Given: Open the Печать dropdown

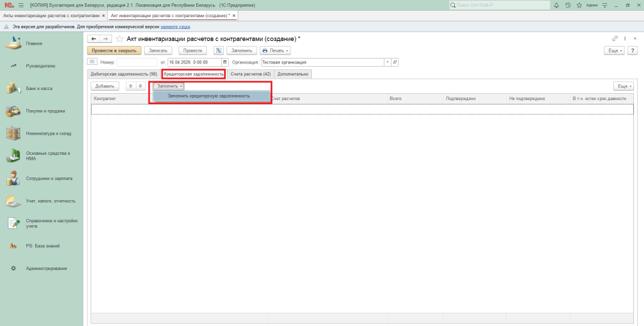Looking at the screenshot, I should pyautogui.click(x=275, y=50).
